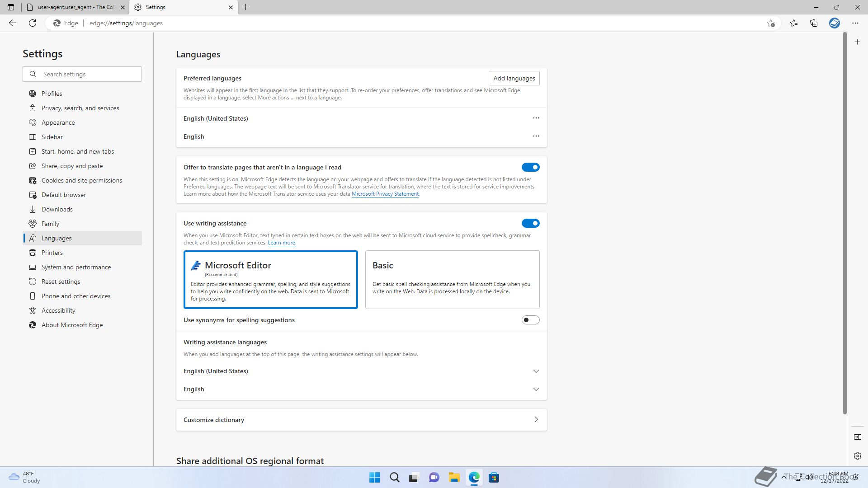Open Microsoft Store from taskbar
The width and height of the screenshot is (868, 488).
coord(494,478)
